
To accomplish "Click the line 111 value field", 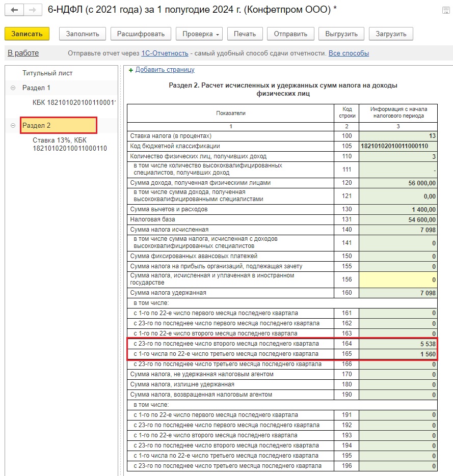I will [398, 170].
